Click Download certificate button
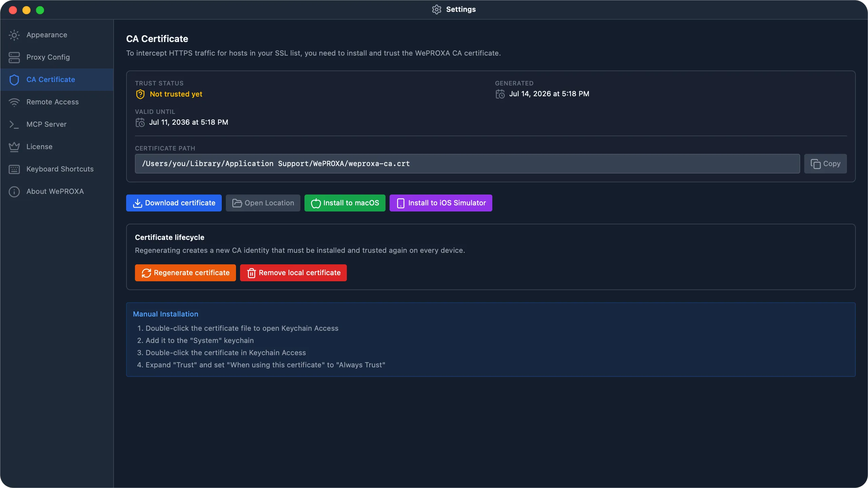 click(x=174, y=203)
